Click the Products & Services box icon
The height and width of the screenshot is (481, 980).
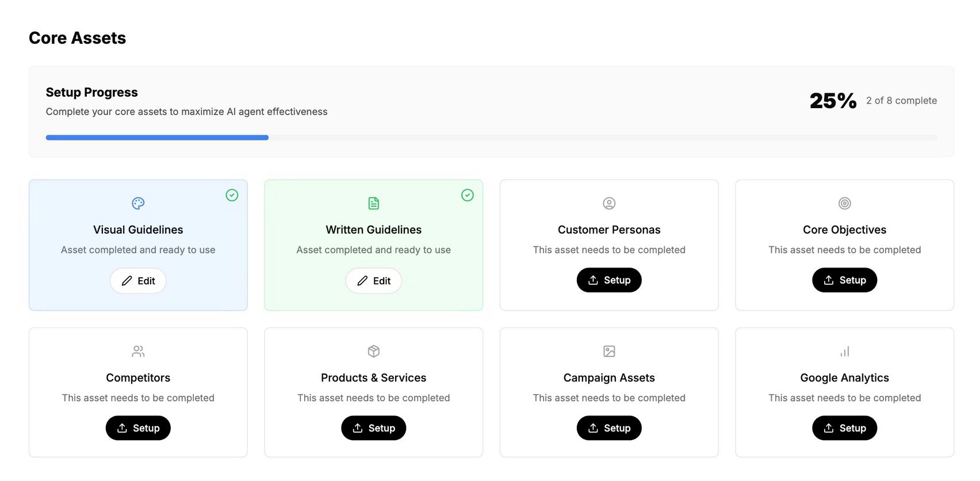[374, 351]
